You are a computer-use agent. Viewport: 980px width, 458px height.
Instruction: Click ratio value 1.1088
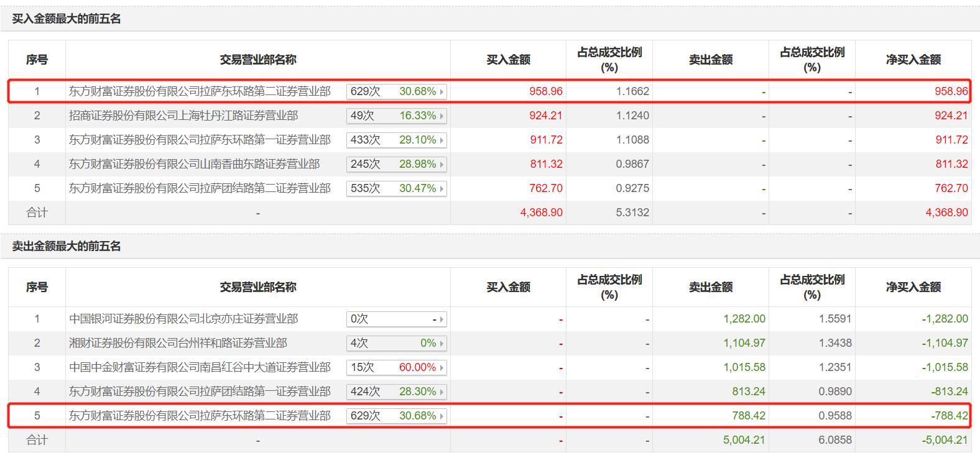(632, 140)
